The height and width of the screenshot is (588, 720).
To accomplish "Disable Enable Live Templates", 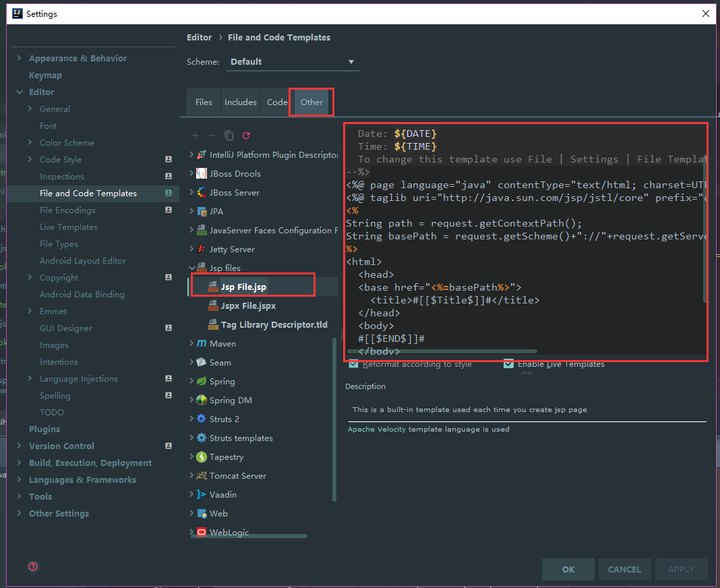I will 509,363.
